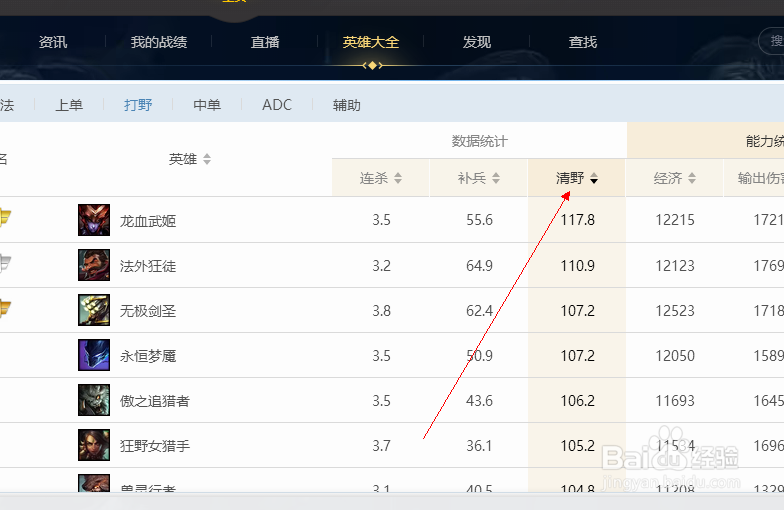Open the 发现 tab
The image size is (784, 510).
476,42
